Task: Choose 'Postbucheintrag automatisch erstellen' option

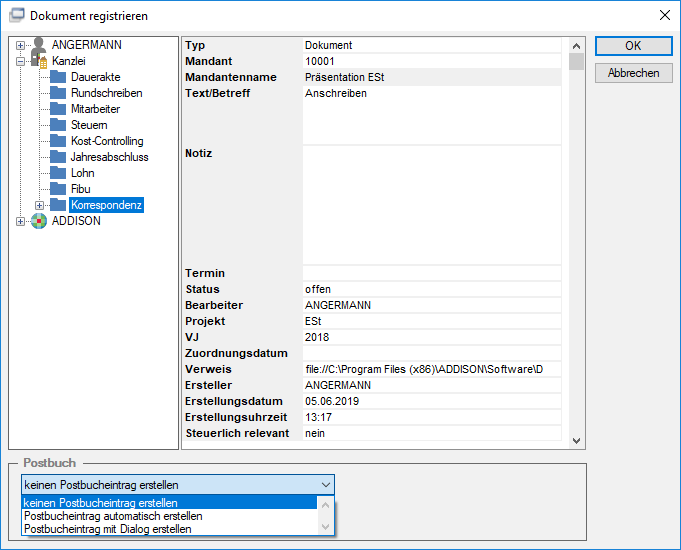Action: point(169,516)
